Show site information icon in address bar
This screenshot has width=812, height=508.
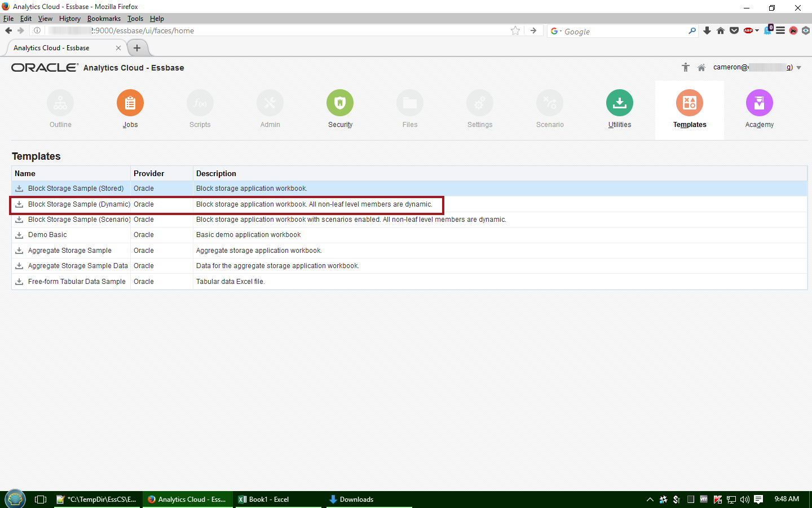[37, 30]
